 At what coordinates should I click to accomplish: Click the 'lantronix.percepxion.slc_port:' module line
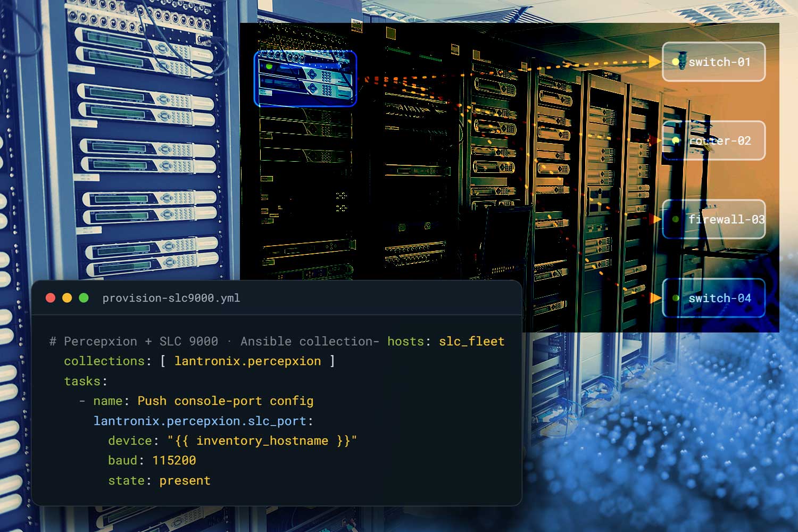[203, 421]
